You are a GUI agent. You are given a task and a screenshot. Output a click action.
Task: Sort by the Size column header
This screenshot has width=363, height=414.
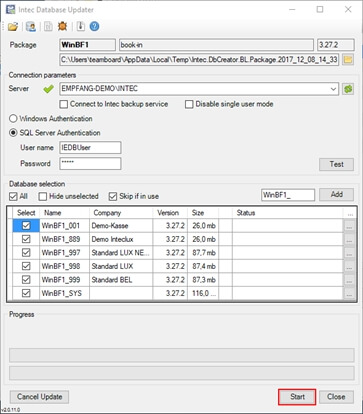203,213
